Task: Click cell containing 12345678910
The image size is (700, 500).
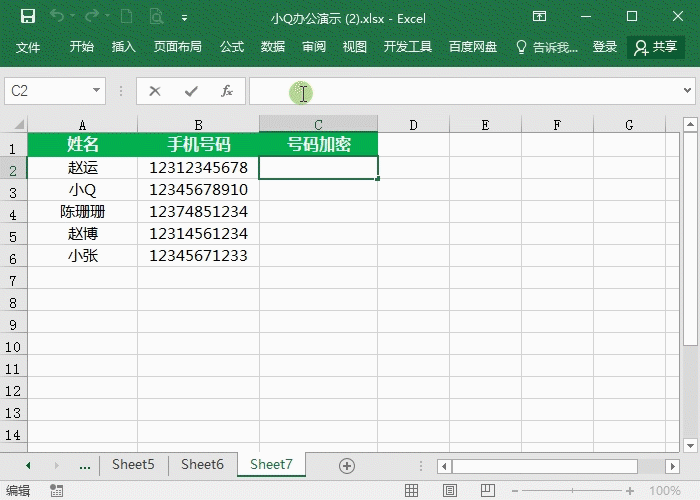Action: tap(199, 190)
